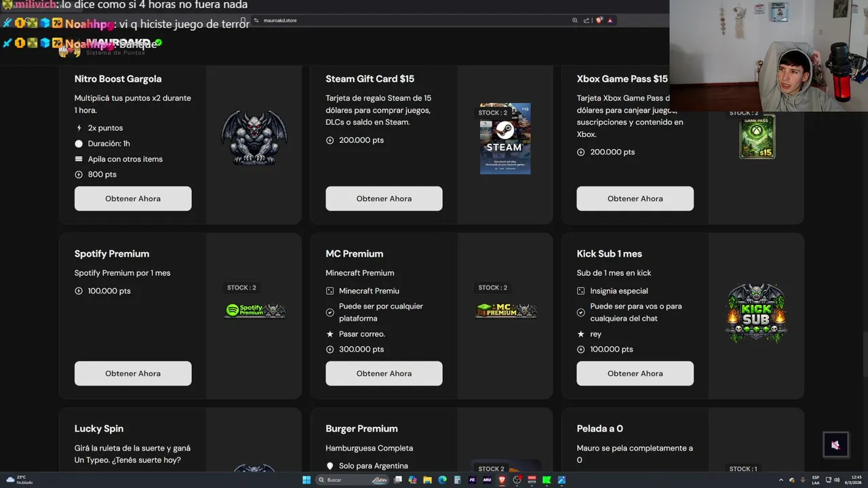Open Task View on taskbar
Image resolution: width=868 pixels, height=488 pixels.
(398, 480)
